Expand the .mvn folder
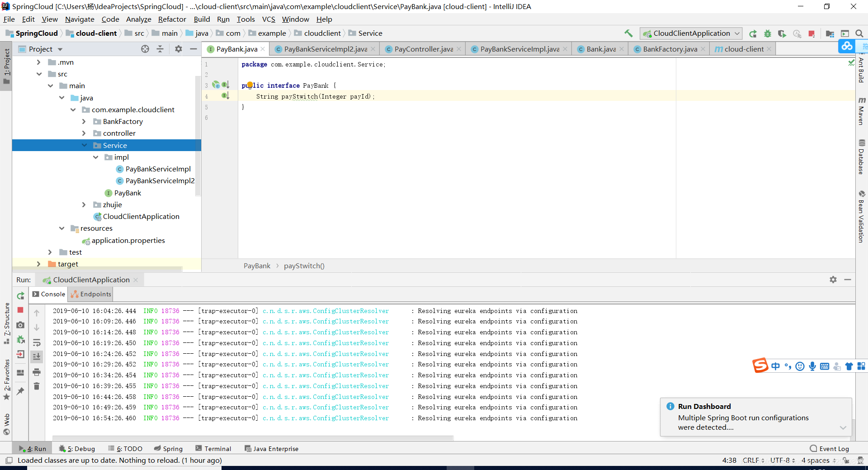Viewport: 868px width, 470px height. 39,62
